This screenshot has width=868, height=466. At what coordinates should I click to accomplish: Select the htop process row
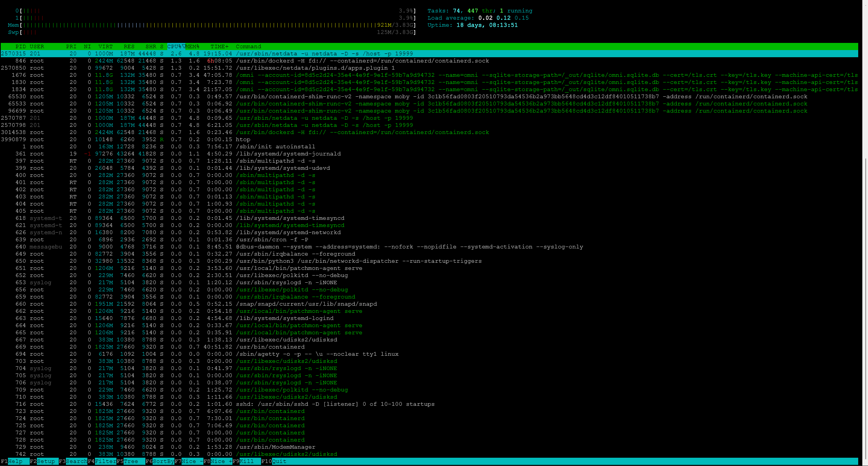click(x=243, y=139)
